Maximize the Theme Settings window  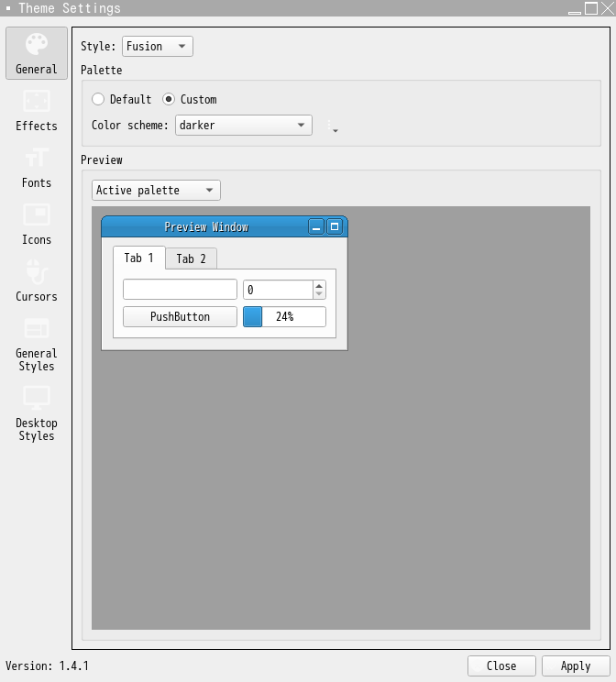coord(591,8)
